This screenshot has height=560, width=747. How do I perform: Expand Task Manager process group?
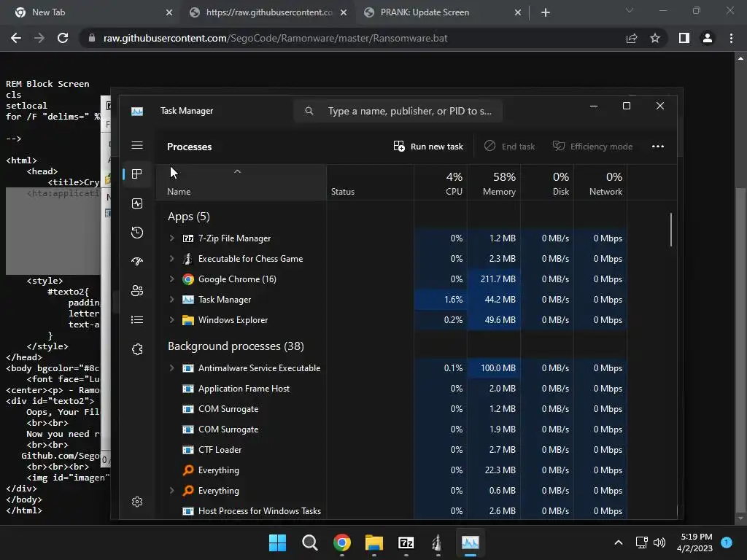click(172, 300)
